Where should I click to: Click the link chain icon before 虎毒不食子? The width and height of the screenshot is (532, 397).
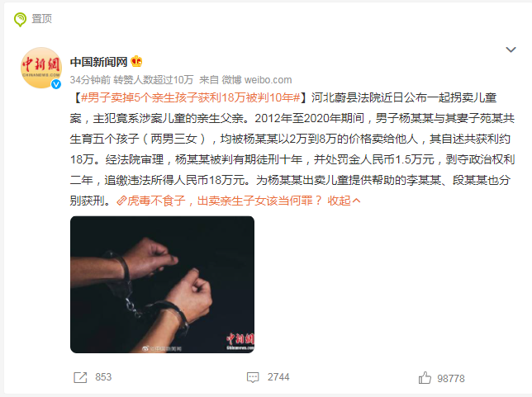pyautogui.click(x=121, y=201)
